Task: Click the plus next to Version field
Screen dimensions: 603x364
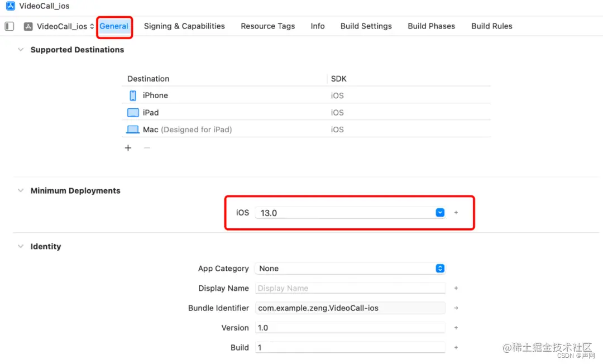Action: [456, 328]
